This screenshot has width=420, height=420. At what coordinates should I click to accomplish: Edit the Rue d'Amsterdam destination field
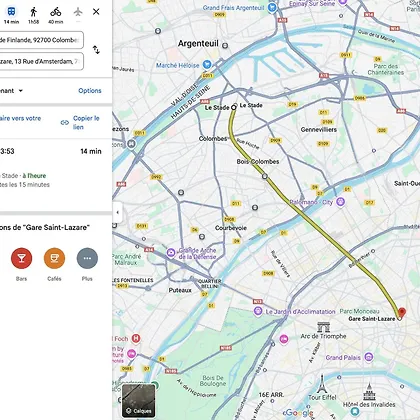(41, 61)
